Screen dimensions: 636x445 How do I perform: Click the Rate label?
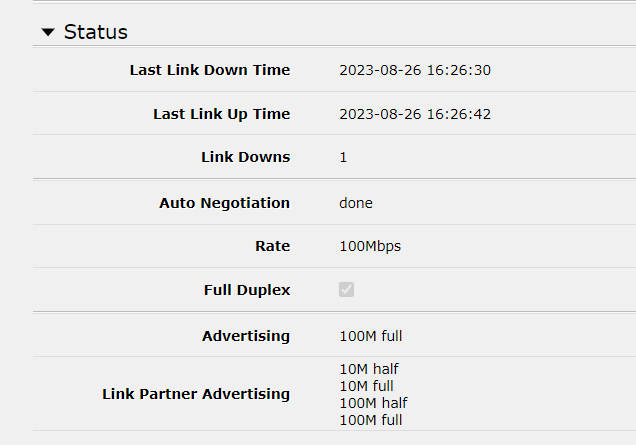point(273,246)
